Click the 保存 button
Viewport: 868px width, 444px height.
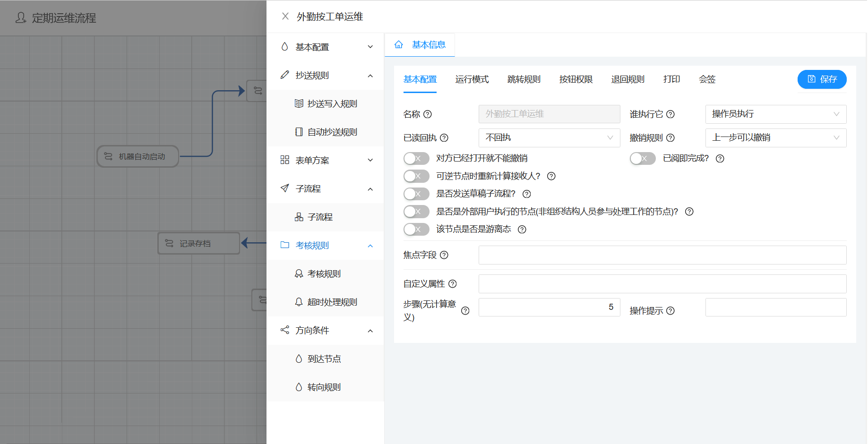[822, 79]
